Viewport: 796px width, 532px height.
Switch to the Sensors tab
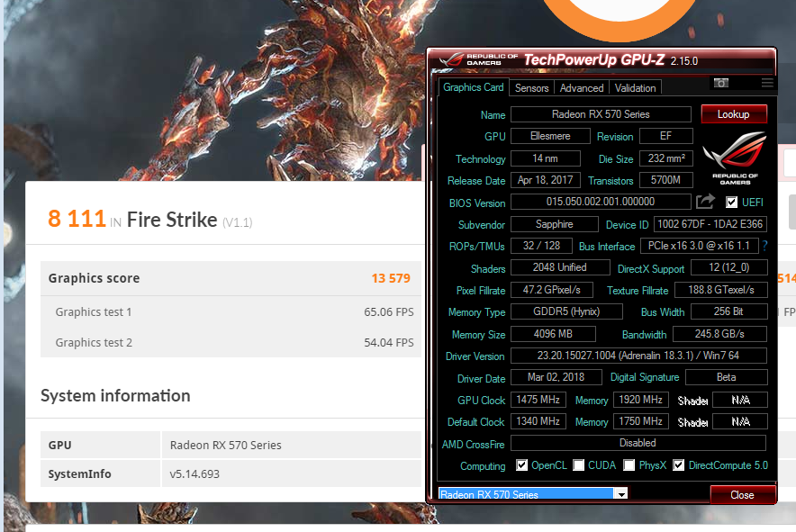tap(531, 88)
